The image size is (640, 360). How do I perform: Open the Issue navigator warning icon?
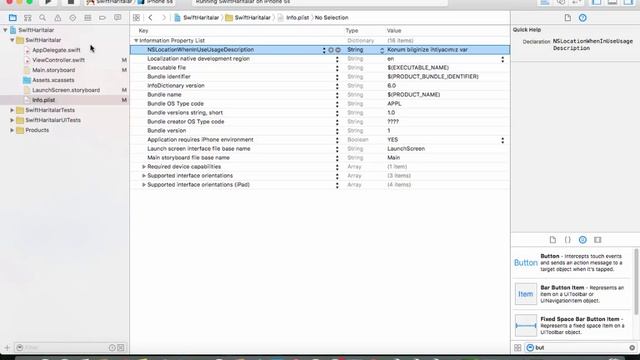pyautogui.click(x=58, y=18)
